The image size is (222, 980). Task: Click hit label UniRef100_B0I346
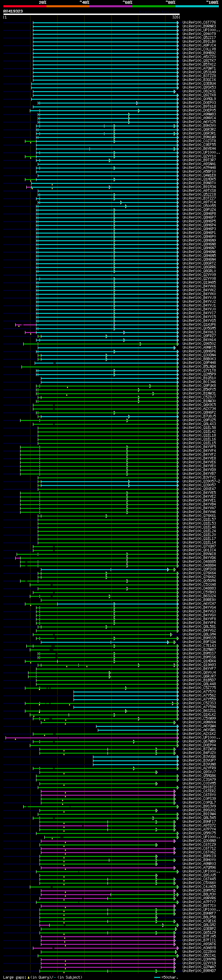click(x=199, y=382)
